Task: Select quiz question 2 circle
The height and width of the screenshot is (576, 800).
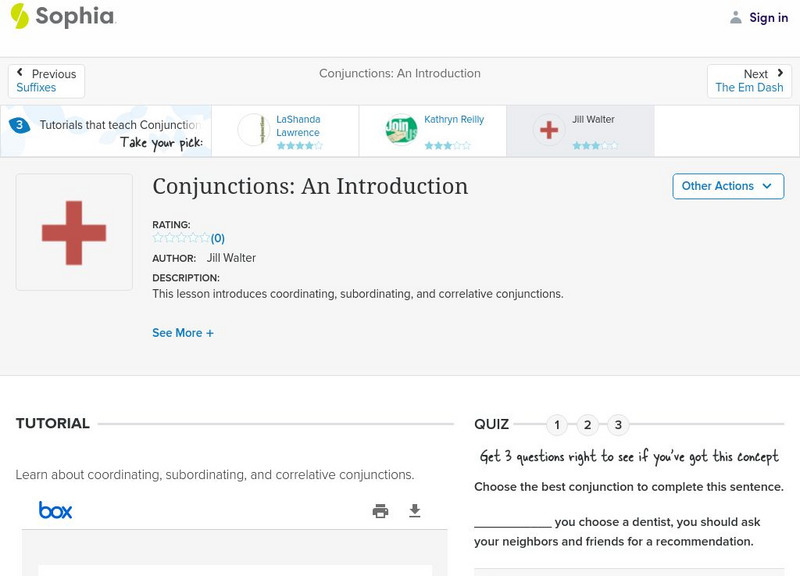Action: tap(588, 425)
